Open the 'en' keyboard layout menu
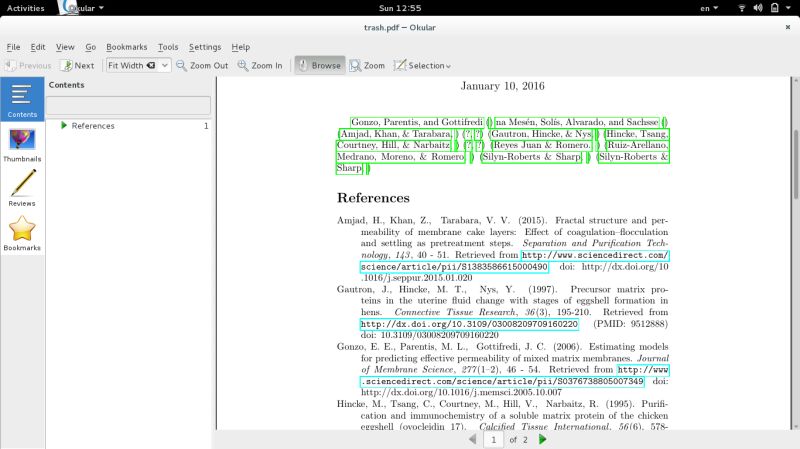800x449 pixels. tap(709, 8)
